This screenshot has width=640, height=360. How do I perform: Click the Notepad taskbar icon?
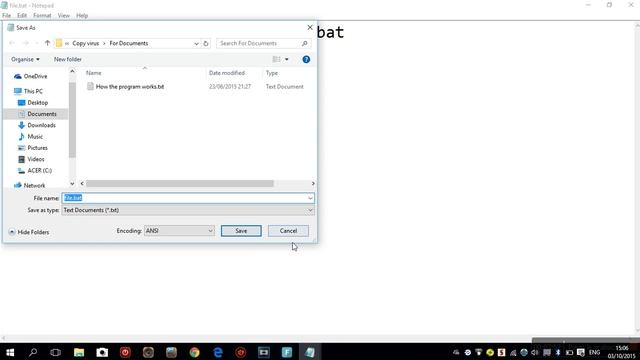[310, 352]
